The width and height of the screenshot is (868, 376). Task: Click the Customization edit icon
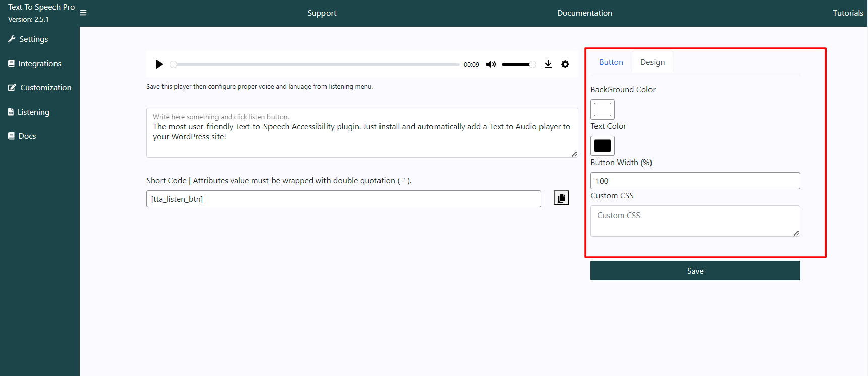[12, 87]
